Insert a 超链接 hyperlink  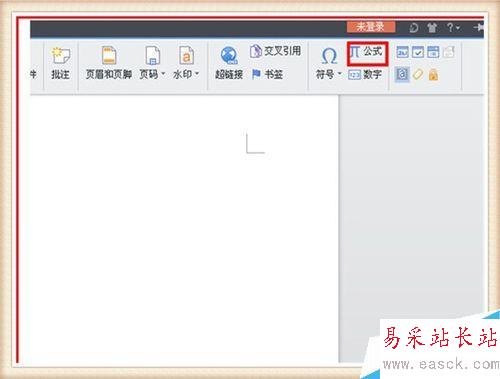coord(229,64)
